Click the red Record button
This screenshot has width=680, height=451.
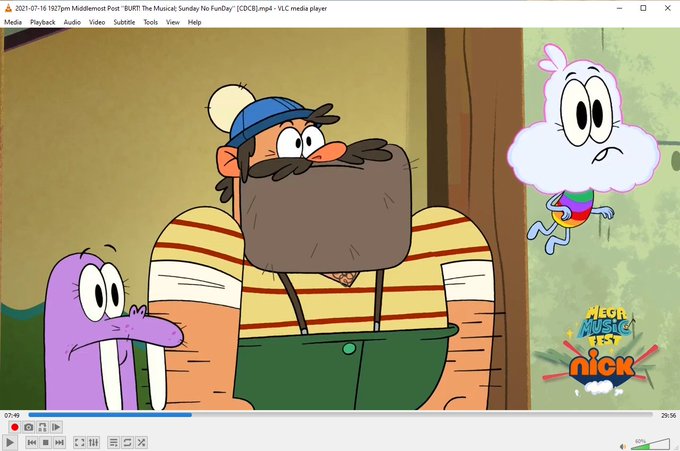point(15,427)
